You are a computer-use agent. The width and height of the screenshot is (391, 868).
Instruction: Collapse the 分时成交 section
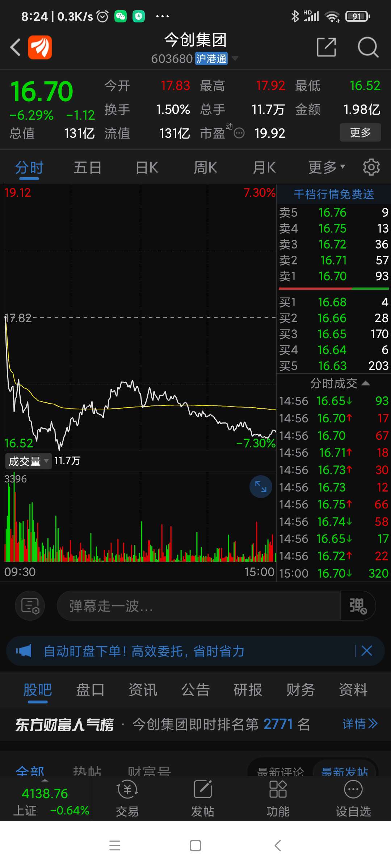[340, 383]
